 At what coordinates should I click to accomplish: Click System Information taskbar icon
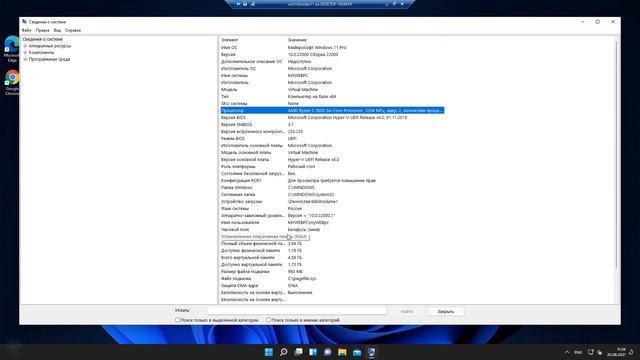pos(371,352)
